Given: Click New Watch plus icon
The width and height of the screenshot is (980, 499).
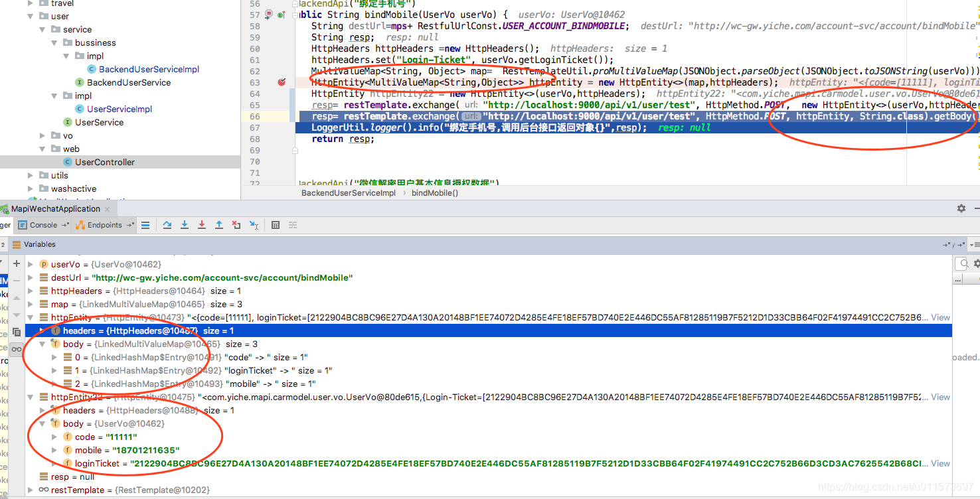Looking at the screenshot, I should click(17, 263).
